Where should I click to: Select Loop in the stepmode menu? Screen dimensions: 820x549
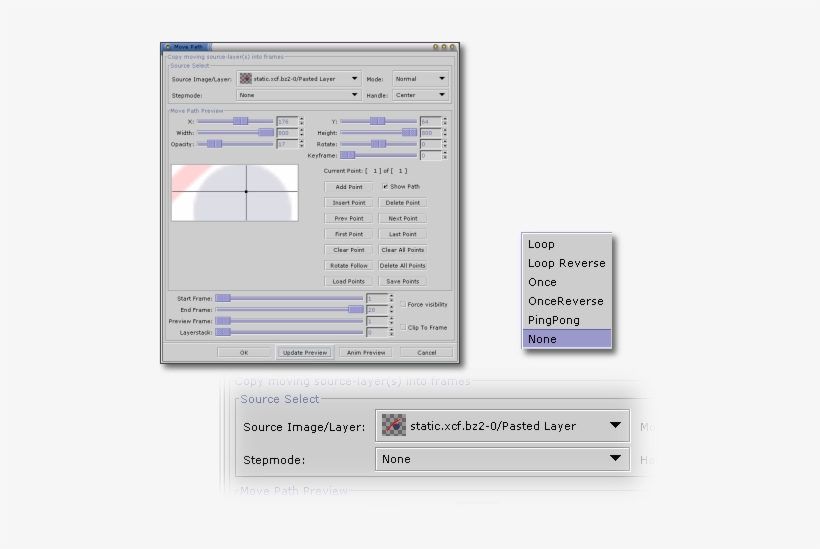click(567, 244)
